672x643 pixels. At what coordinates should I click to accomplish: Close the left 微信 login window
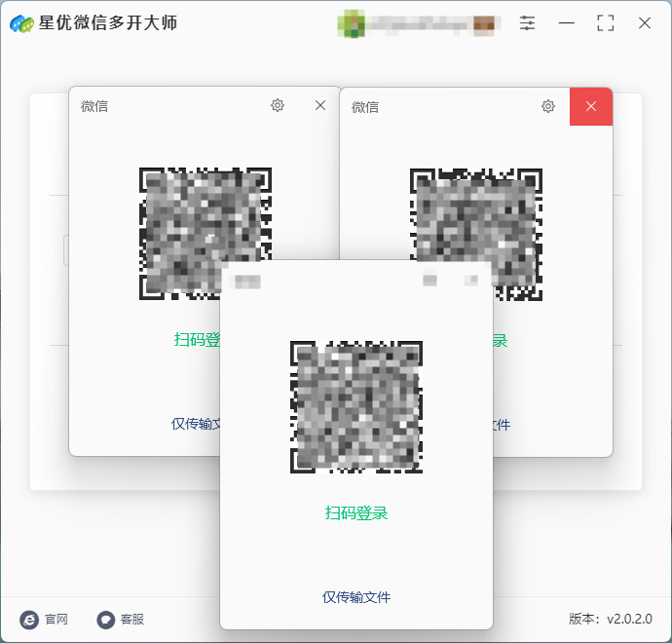pos(320,105)
